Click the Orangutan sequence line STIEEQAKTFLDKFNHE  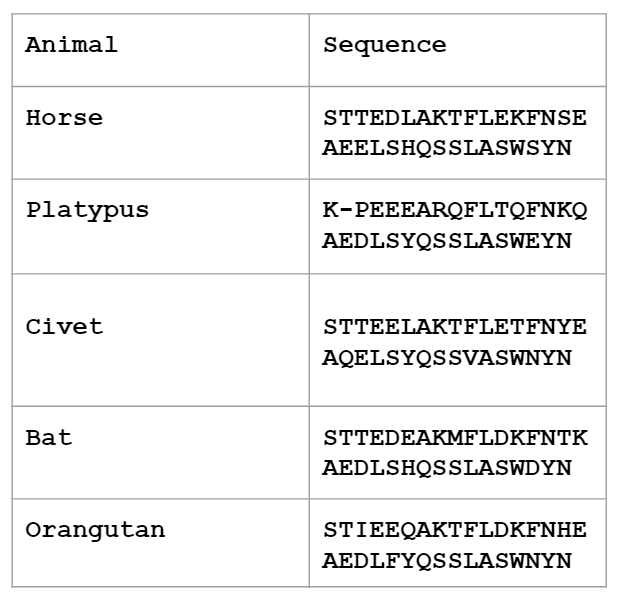455,531
